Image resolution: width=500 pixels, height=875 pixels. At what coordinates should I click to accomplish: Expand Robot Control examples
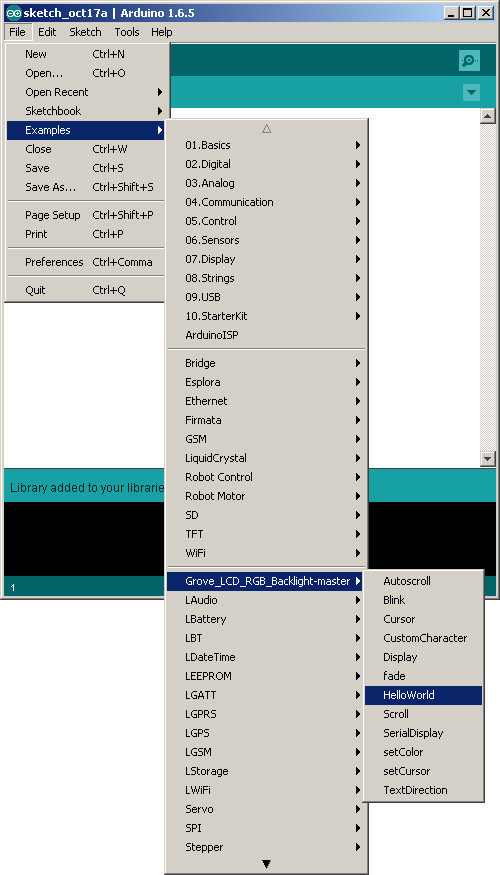point(266,477)
